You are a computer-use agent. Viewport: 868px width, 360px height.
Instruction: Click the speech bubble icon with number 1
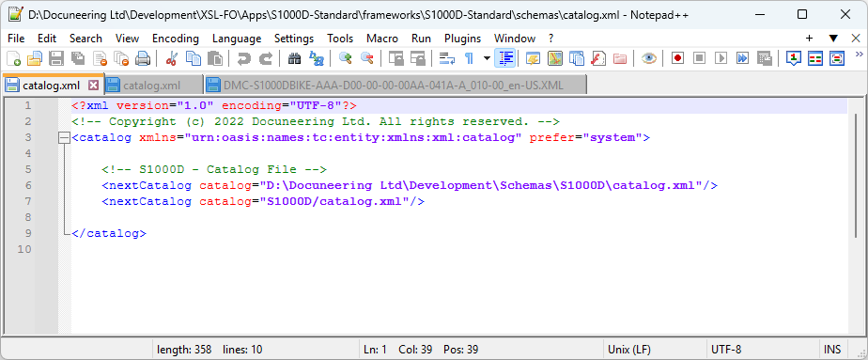pos(794,58)
